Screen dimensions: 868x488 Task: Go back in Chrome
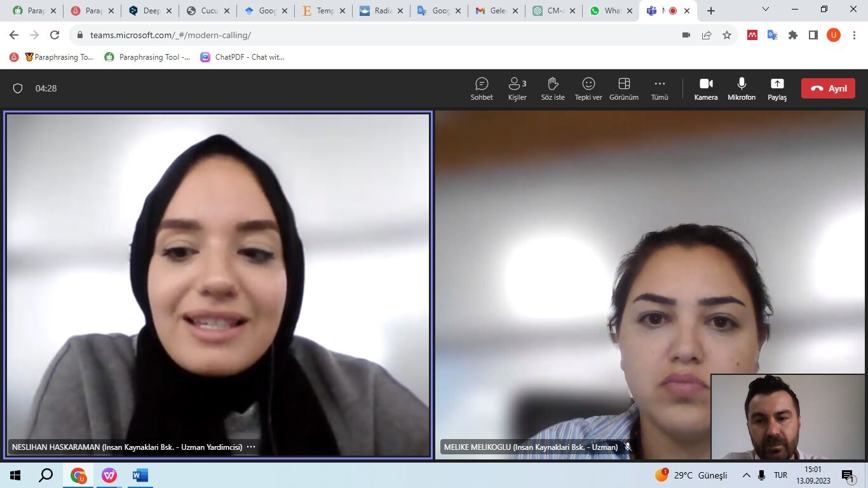pyautogui.click(x=14, y=35)
